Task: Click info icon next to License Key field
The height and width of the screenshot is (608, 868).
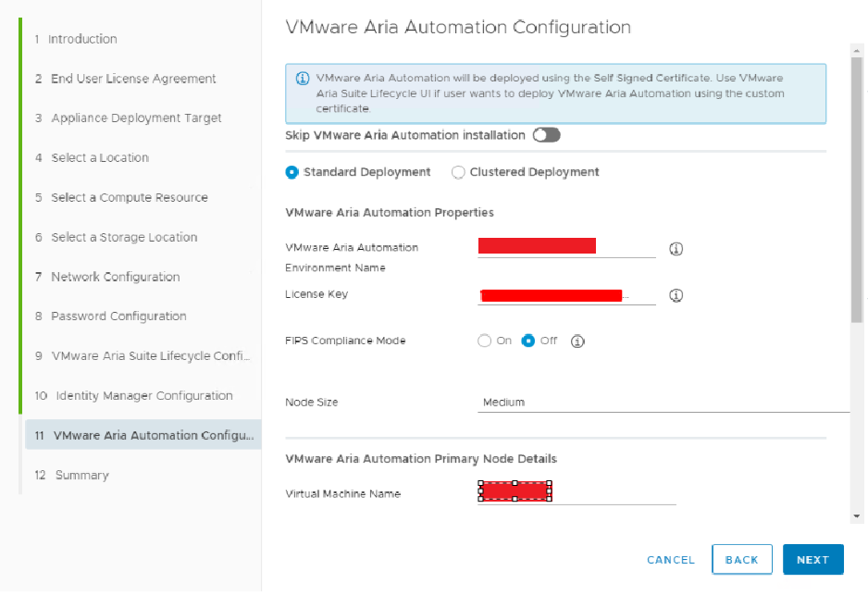Action: pyautogui.click(x=676, y=295)
